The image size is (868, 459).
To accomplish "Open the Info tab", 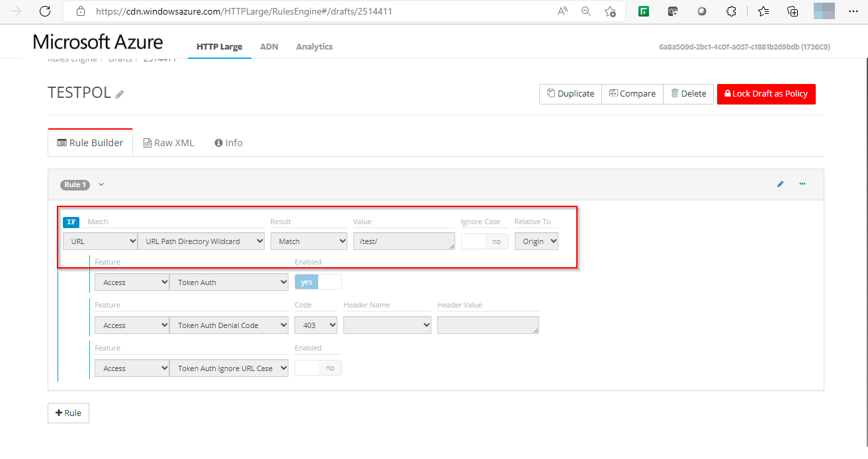I will (x=229, y=143).
